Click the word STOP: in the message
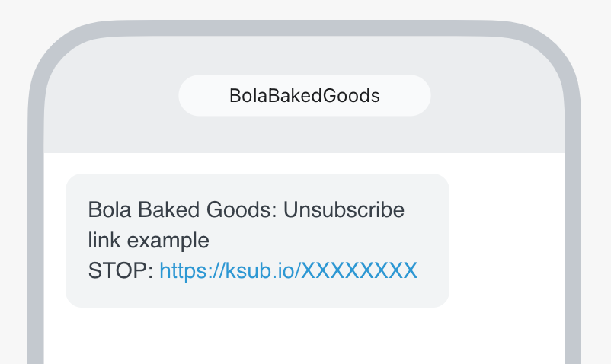This screenshot has width=611, height=364. tap(121, 270)
